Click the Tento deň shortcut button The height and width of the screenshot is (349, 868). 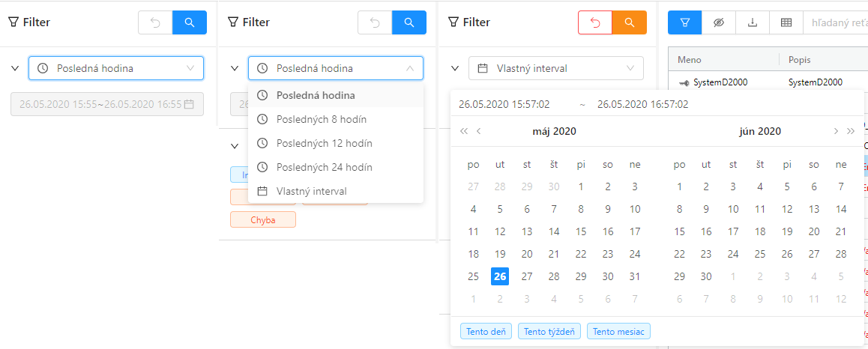tap(486, 331)
